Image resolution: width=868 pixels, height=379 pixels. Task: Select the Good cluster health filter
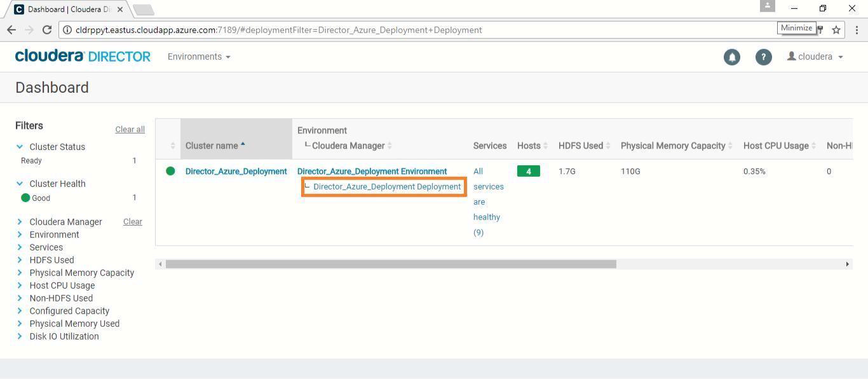click(36, 198)
